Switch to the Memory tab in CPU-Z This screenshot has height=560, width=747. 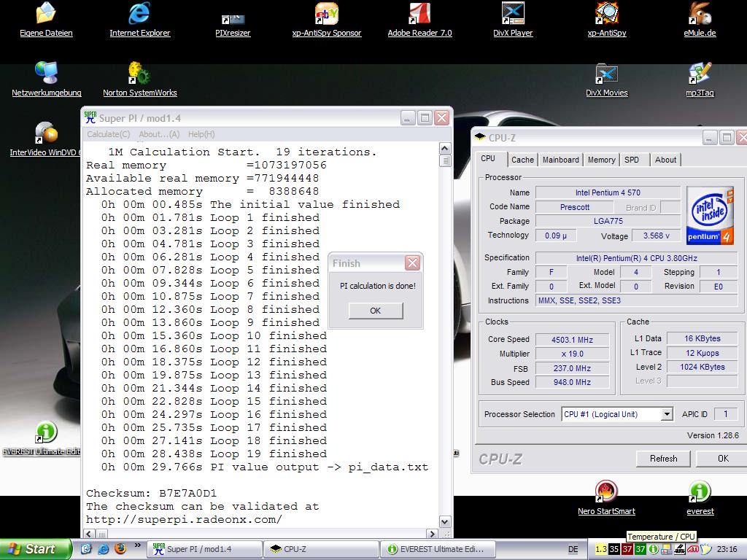(601, 160)
